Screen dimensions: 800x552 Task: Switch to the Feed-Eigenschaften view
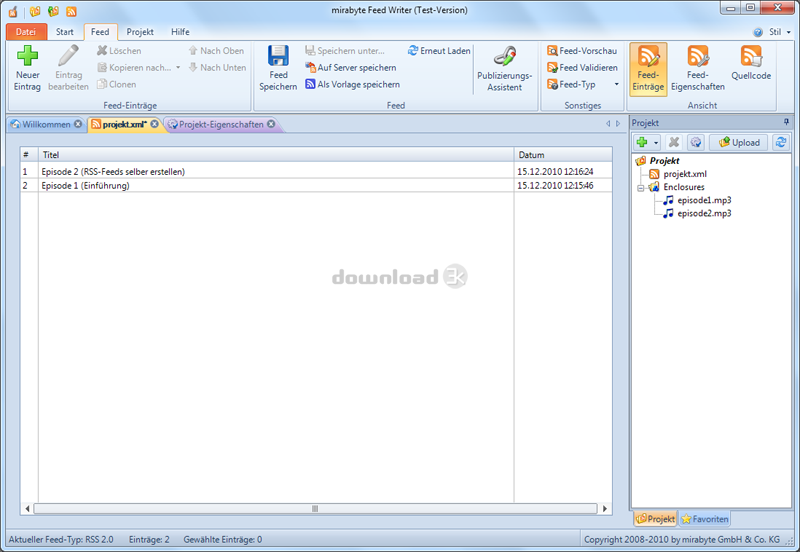coord(697,69)
